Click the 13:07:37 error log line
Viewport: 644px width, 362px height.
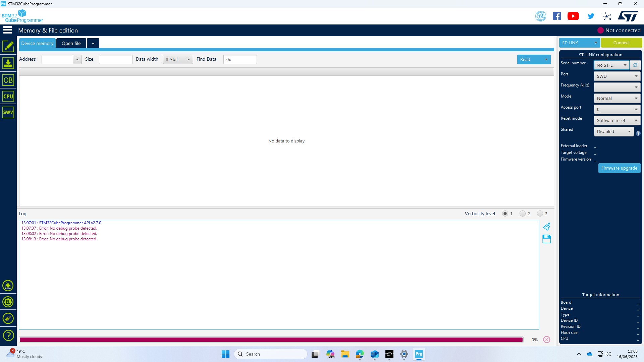pos(59,228)
